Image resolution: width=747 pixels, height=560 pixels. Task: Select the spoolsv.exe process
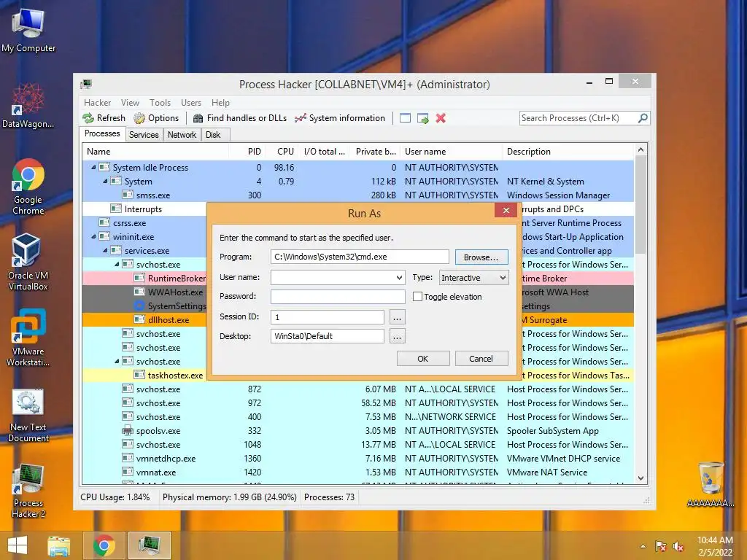click(357, 430)
